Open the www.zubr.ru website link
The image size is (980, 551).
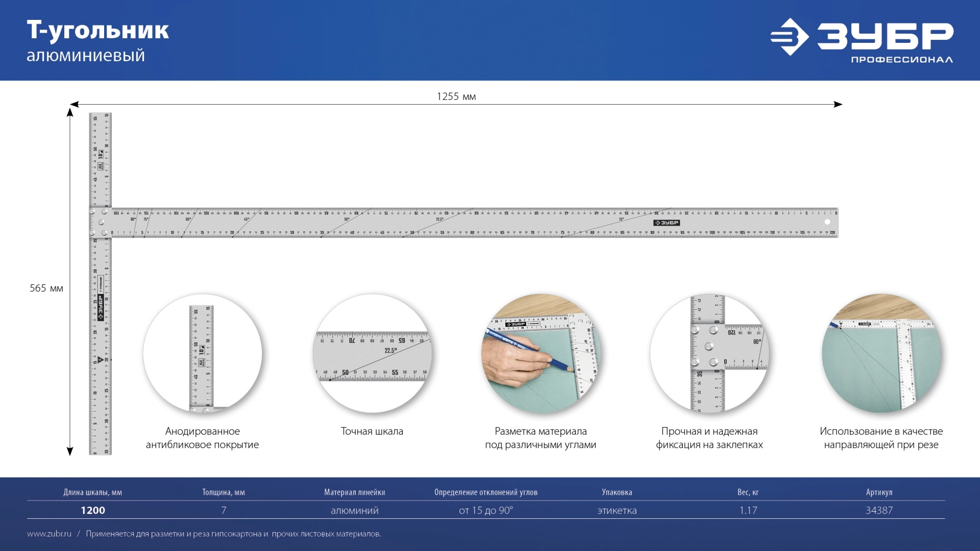coord(50,534)
